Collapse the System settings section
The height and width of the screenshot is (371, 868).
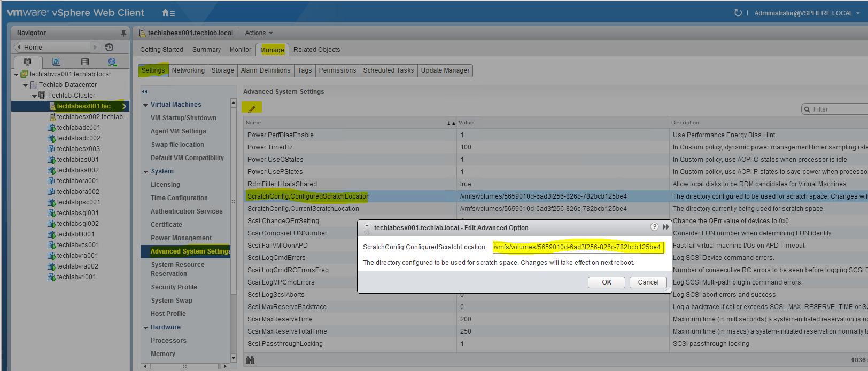click(x=145, y=171)
